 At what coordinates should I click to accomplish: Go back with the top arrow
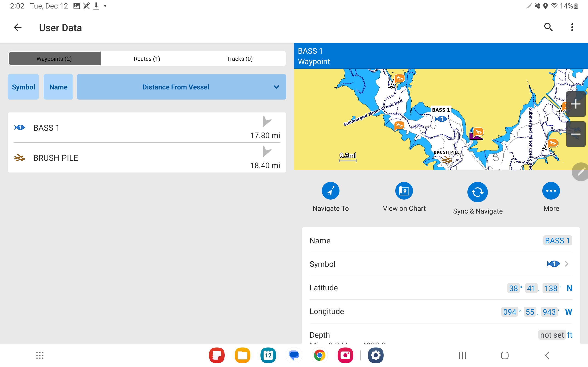tap(17, 28)
